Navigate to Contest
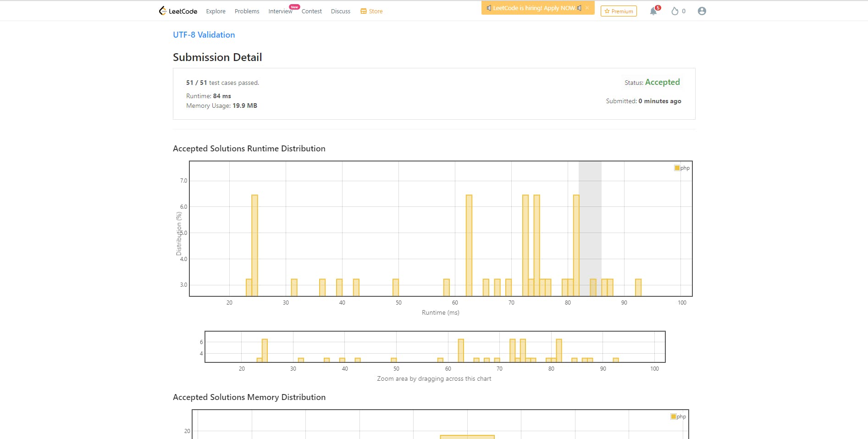The width and height of the screenshot is (868, 439). (311, 11)
